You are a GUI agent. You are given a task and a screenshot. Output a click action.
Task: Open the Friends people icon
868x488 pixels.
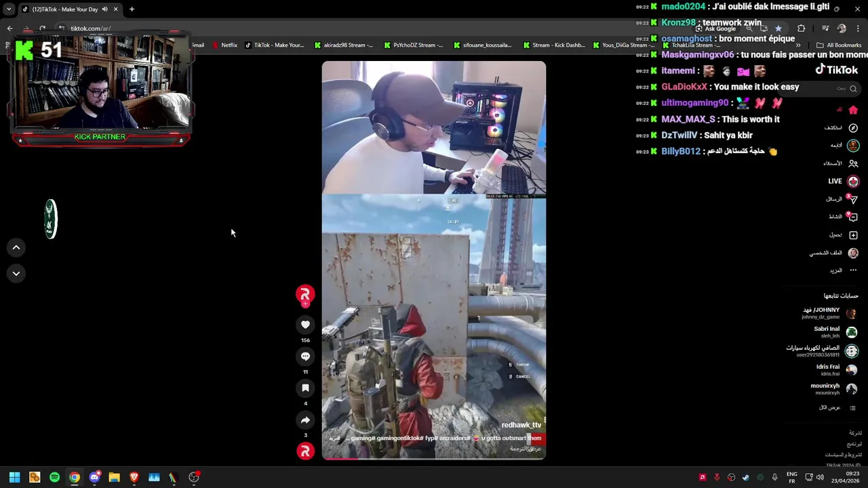click(x=853, y=163)
